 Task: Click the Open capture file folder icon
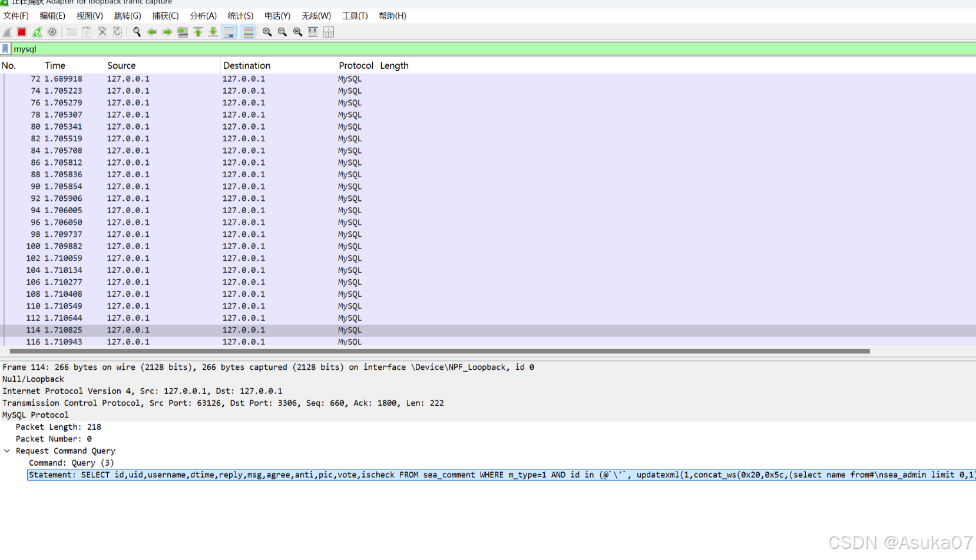pyautogui.click(x=72, y=32)
